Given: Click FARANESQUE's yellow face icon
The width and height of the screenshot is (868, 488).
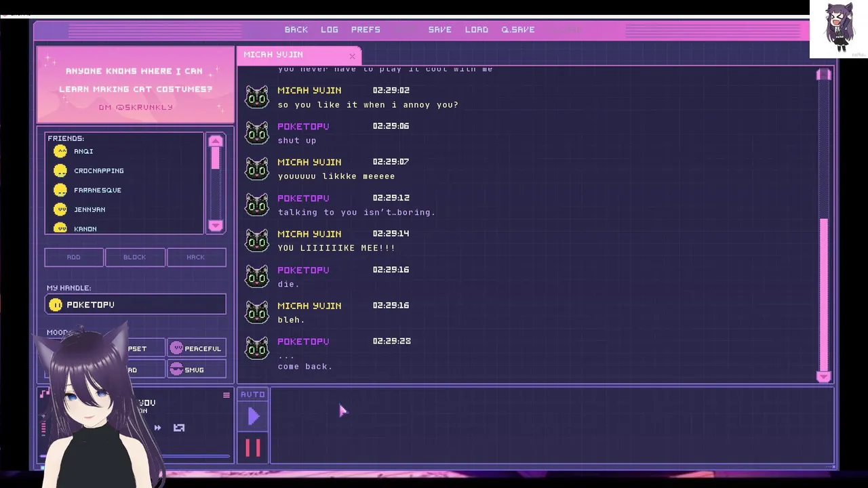Looking at the screenshot, I should 60,190.
